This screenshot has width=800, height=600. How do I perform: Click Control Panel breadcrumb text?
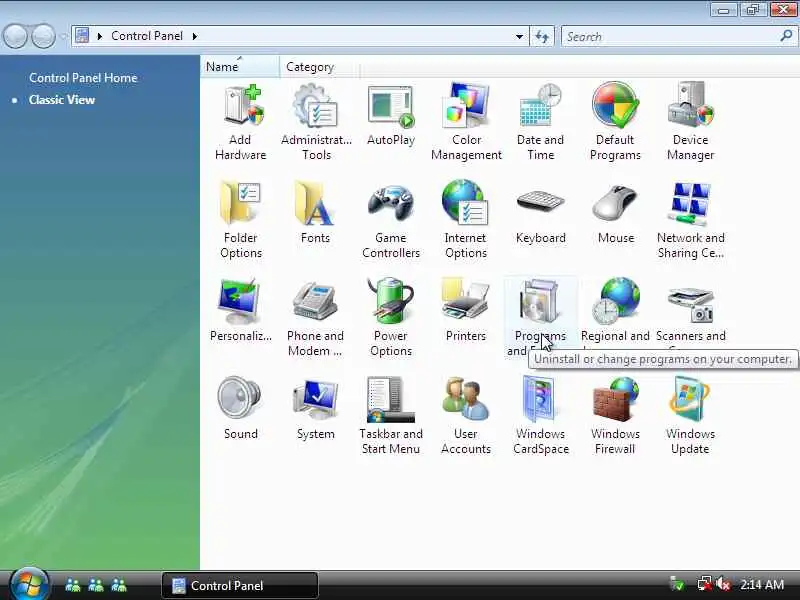click(147, 36)
